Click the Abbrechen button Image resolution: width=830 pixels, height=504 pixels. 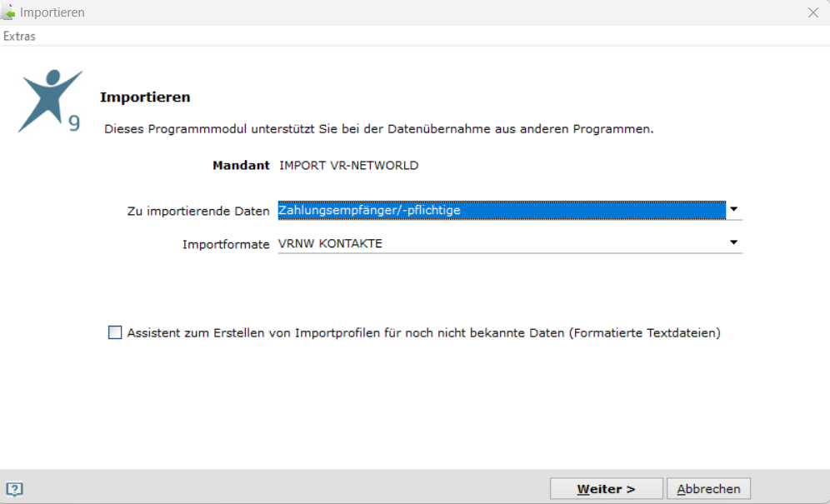click(708, 489)
